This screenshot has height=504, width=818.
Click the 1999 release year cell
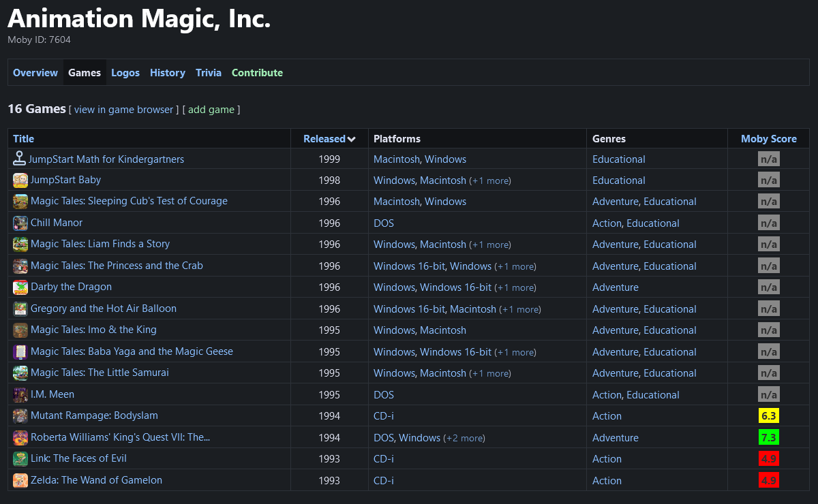(x=329, y=159)
